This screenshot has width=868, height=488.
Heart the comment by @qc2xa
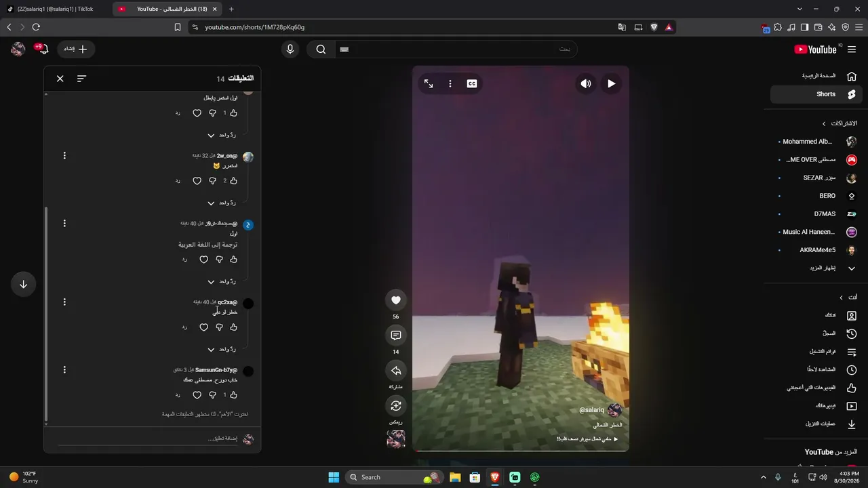[x=203, y=327]
